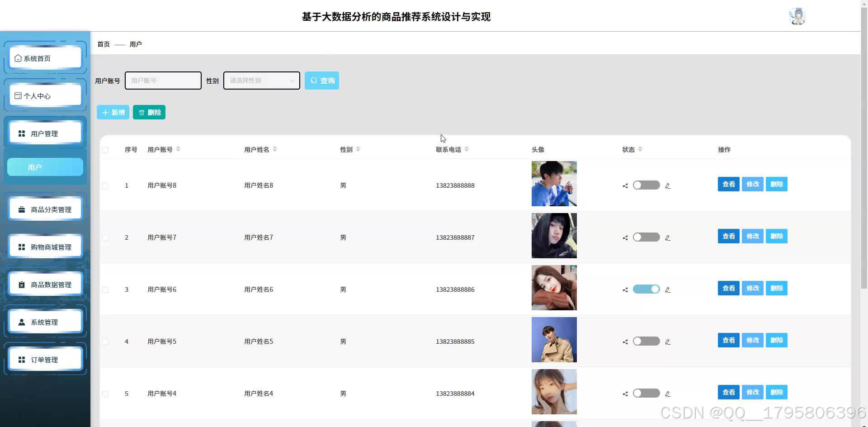Click the 删除 batch delete button
The height and width of the screenshot is (427, 868).
149,112
